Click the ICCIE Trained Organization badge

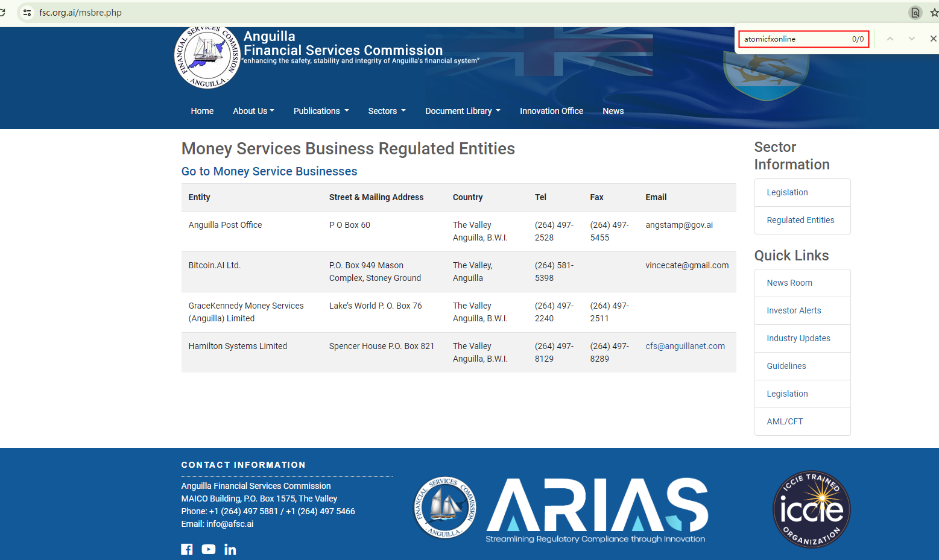pos(812,509)
